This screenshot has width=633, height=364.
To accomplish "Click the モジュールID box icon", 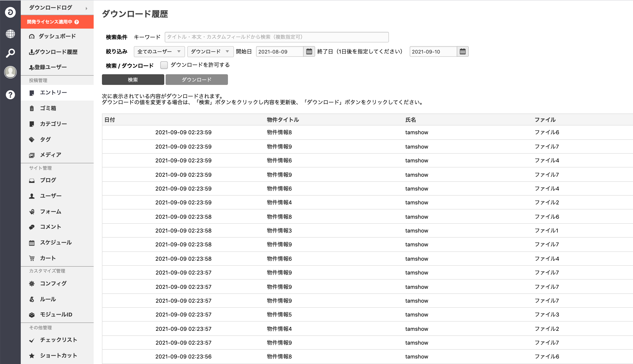I will (32, 315).
